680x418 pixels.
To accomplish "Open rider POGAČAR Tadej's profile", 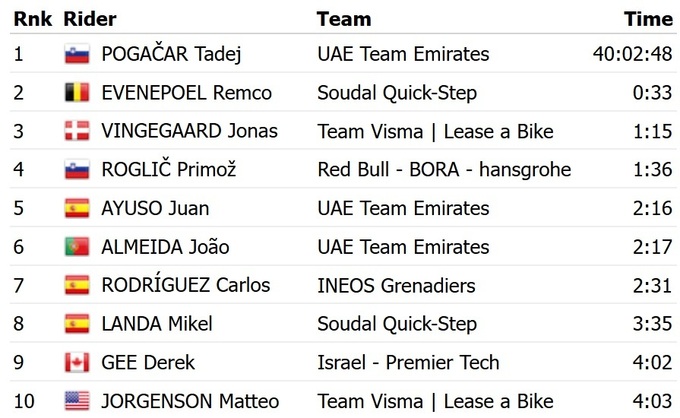I will [171, 54].
